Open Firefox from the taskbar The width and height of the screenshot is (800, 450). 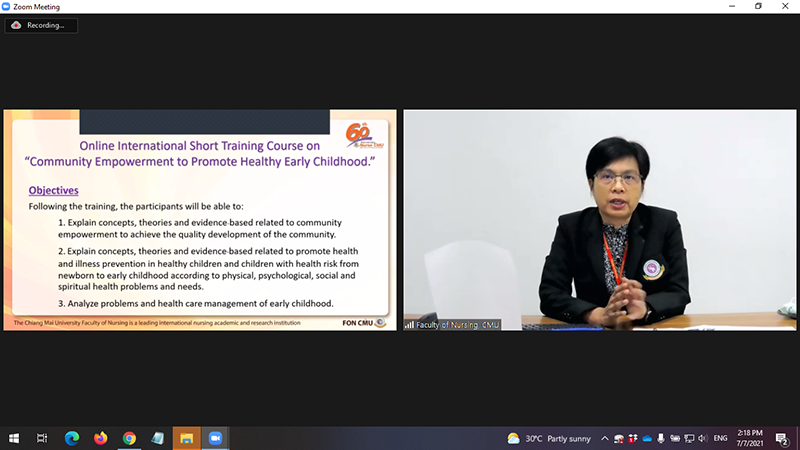click(100, 438)
